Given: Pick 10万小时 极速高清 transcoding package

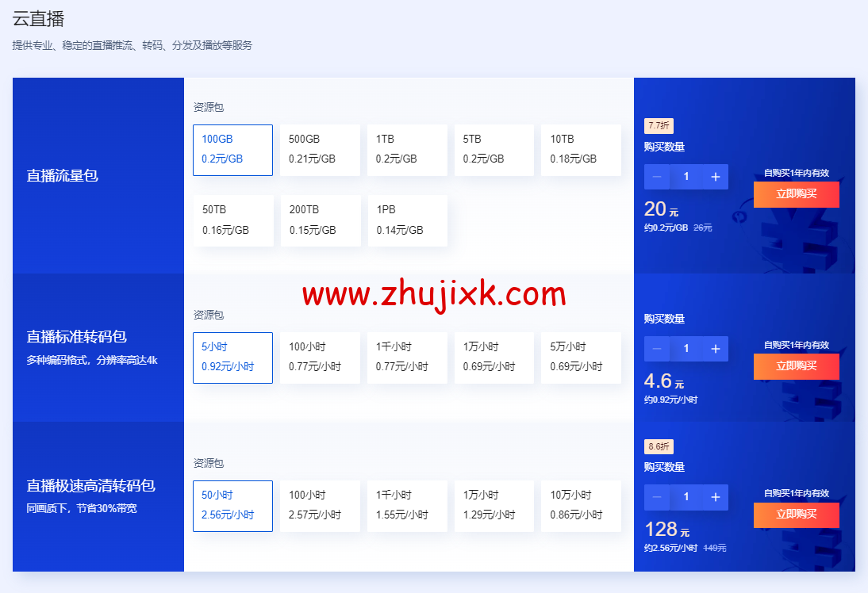Looking at the screenshot, I should tap(581, 506).
